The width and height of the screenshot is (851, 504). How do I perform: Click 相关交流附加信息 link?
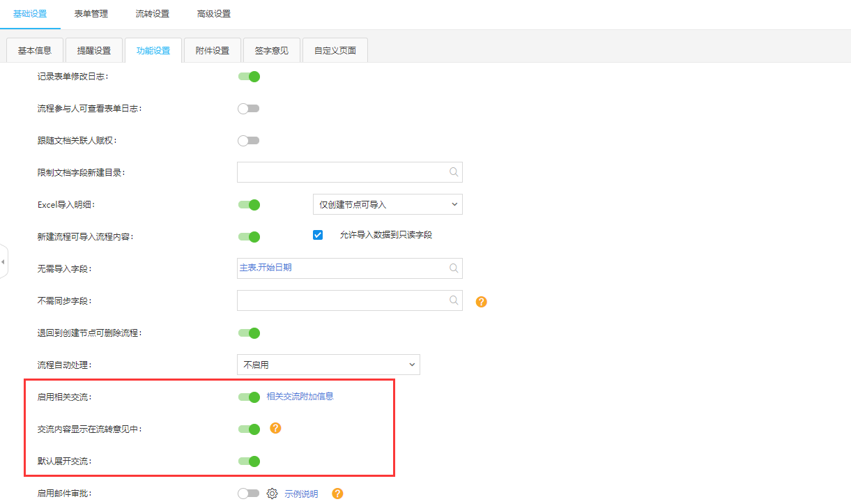300,397
